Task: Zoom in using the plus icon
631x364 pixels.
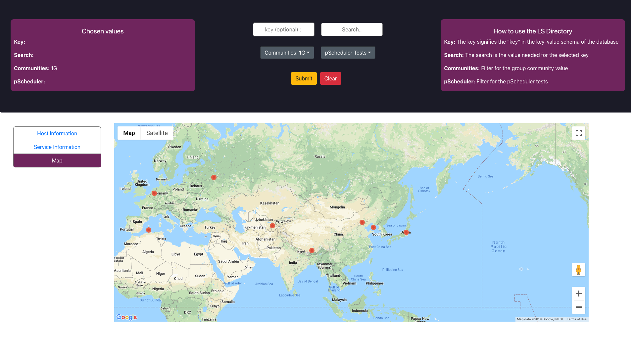Action: point(578,293)
